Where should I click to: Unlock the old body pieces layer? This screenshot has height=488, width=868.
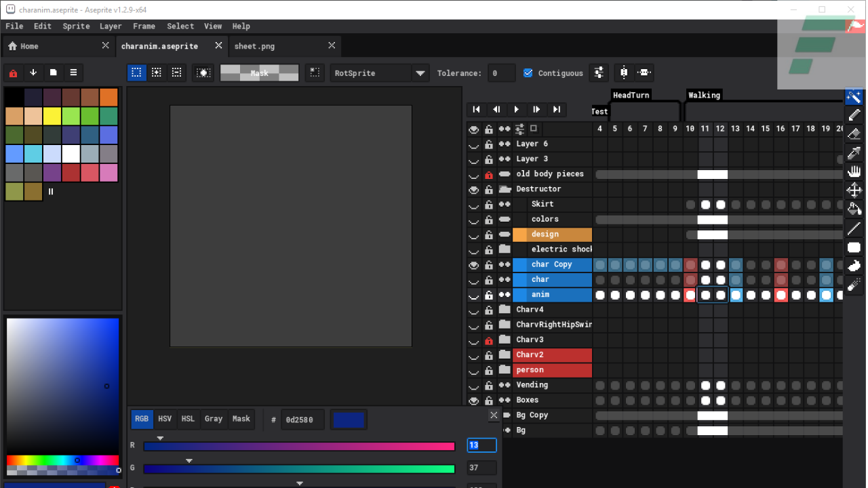(489, 174)
